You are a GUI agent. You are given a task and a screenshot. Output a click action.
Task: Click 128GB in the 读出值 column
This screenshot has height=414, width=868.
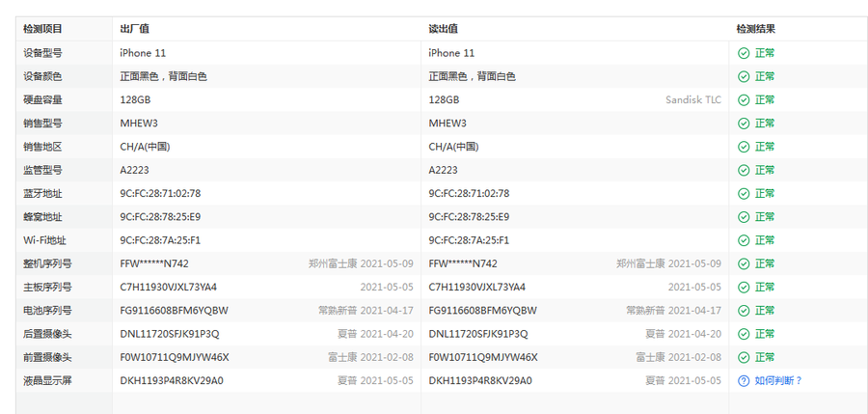[444, 100]
